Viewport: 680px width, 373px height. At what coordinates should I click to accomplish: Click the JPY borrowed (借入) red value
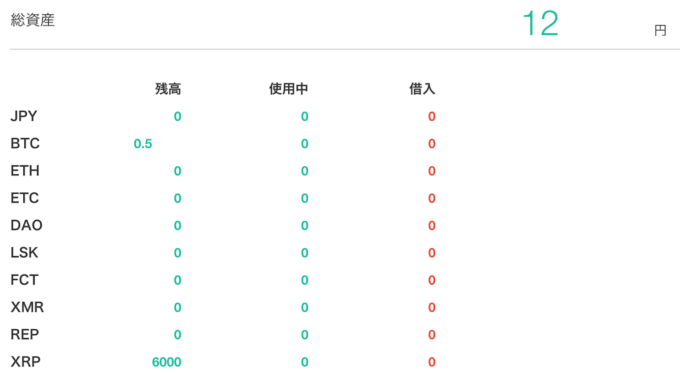432,116
